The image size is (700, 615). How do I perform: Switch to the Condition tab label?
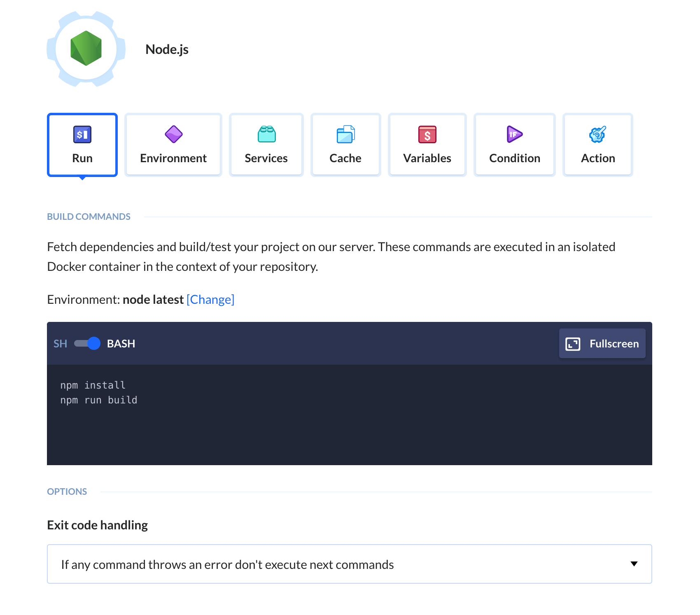tap(515, 158)
